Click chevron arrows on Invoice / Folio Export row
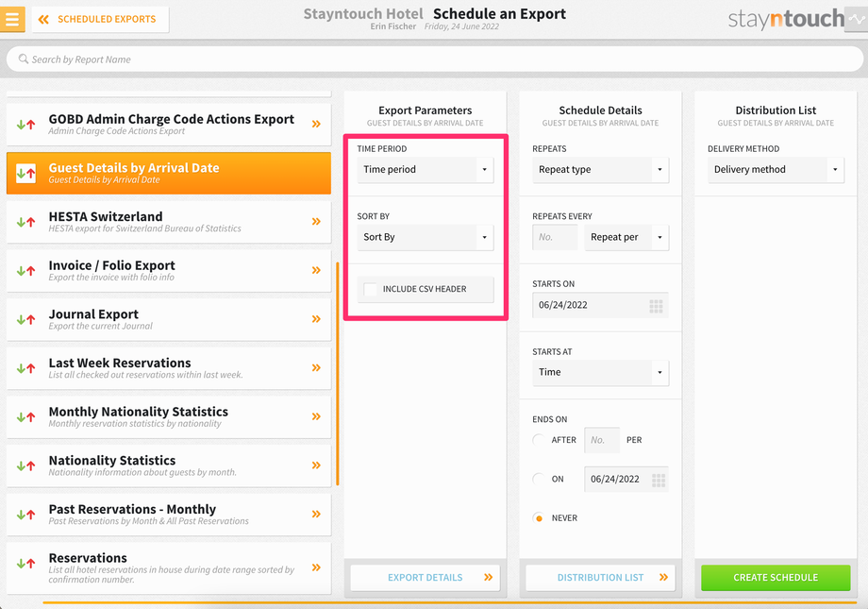The height and width of the screenshot is (609, 868). (x=316, y=270)
